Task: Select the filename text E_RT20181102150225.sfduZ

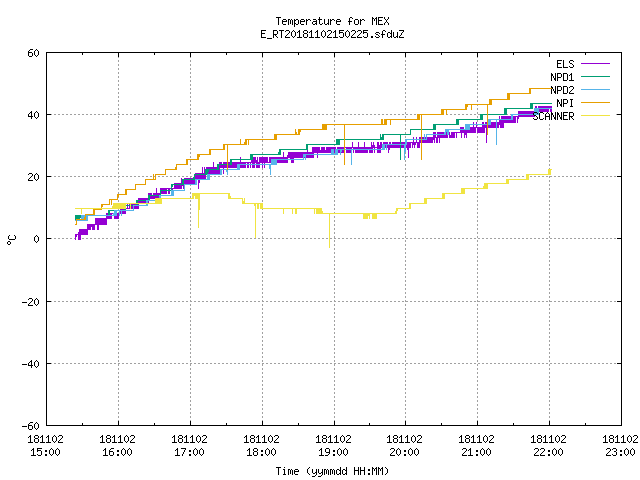Action: pyautogui.click(x=332, y=34)
